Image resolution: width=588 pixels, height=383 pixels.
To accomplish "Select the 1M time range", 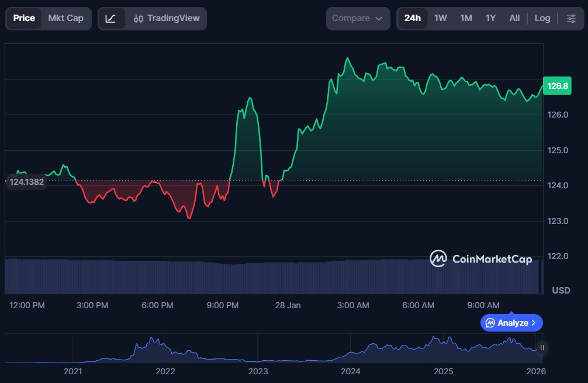I will [466, 18].
